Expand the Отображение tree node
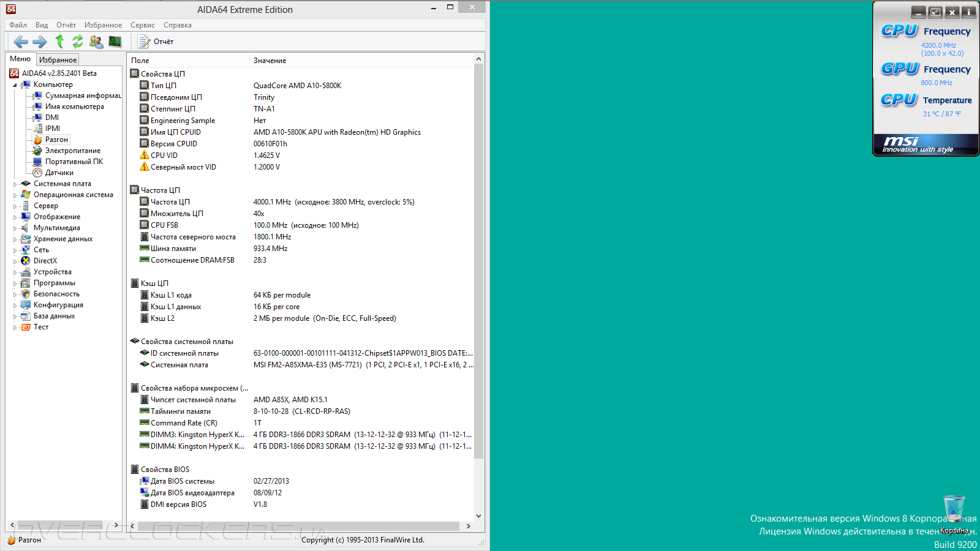The image size is (980, 551). tap(15, 217)
